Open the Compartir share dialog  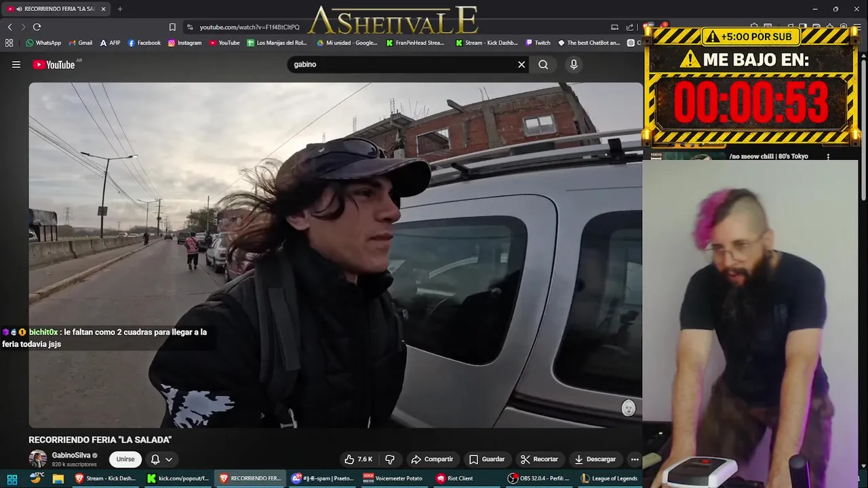[432, 459]
